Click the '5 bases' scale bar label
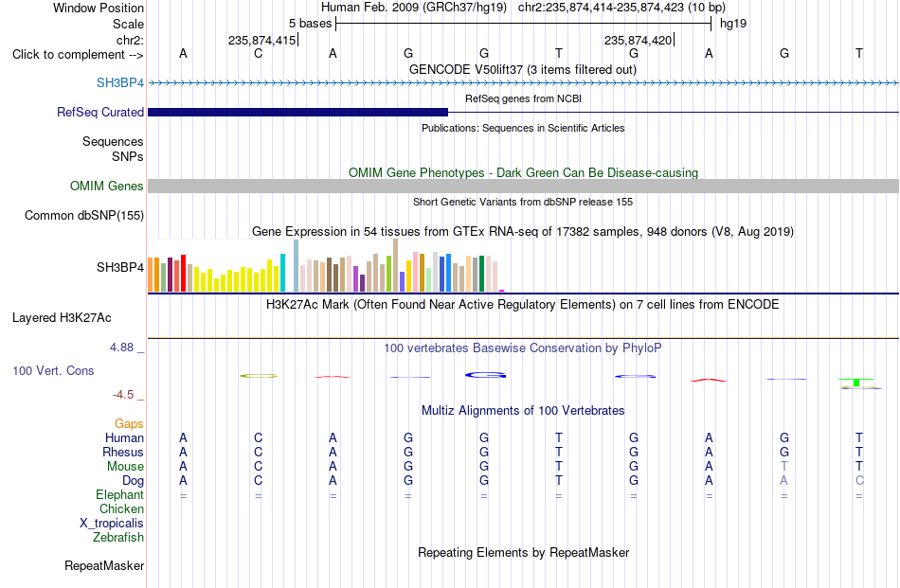The height and width of the screenshot is (588, 900). point(310,24)
